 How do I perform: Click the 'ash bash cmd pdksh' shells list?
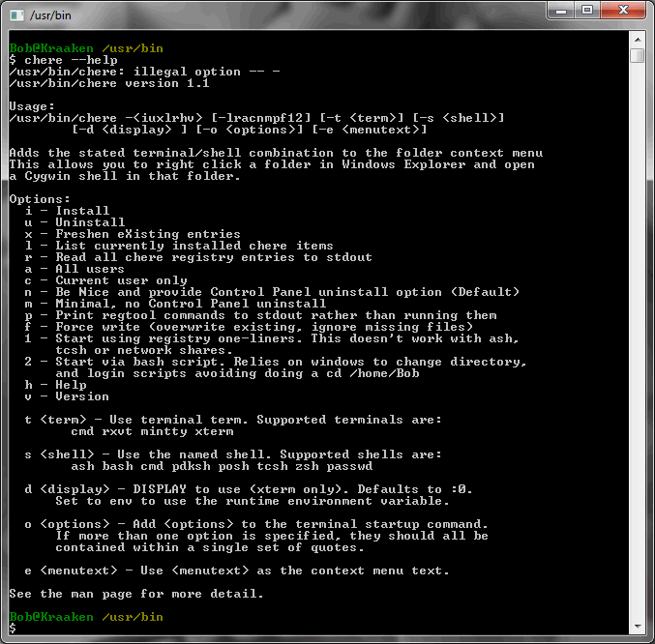click(222, 466)
